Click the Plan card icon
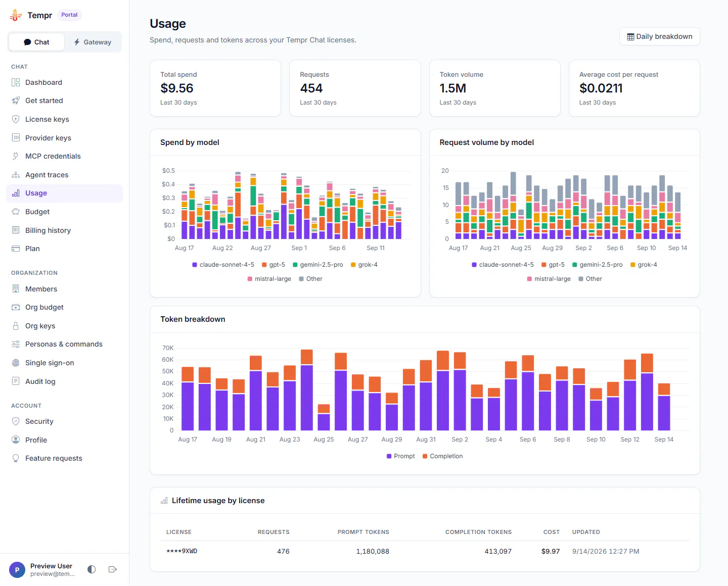This screenshot has width=728, height=586. click(16, 249)
